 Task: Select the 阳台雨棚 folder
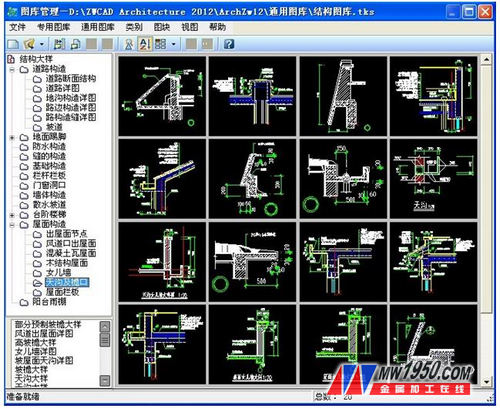49,302
